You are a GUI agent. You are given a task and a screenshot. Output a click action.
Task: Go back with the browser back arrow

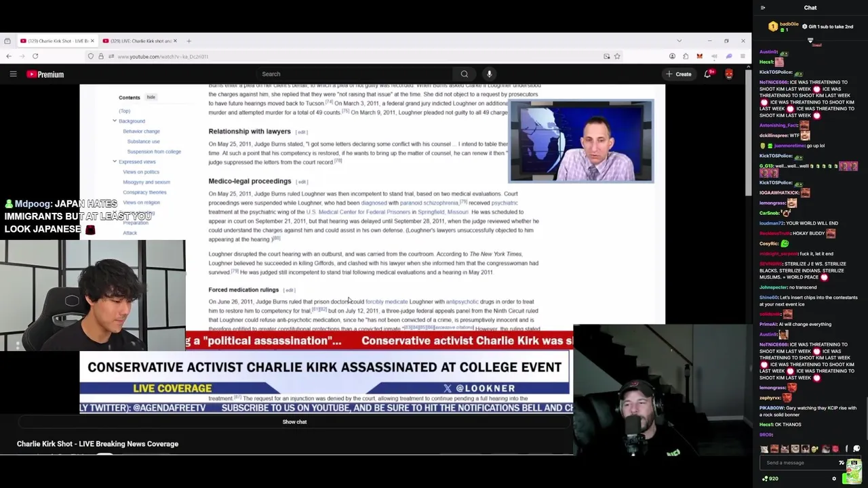tap(8, 56)
